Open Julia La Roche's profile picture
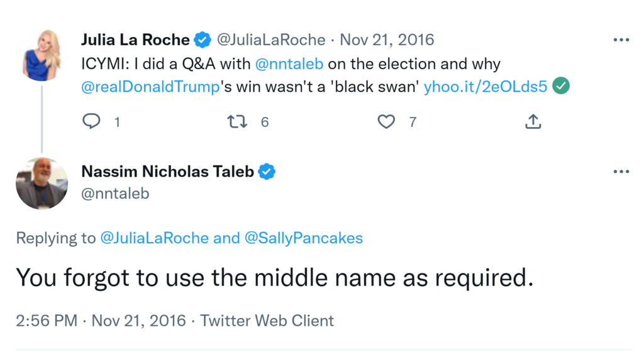644x361 pixels. 42,55
